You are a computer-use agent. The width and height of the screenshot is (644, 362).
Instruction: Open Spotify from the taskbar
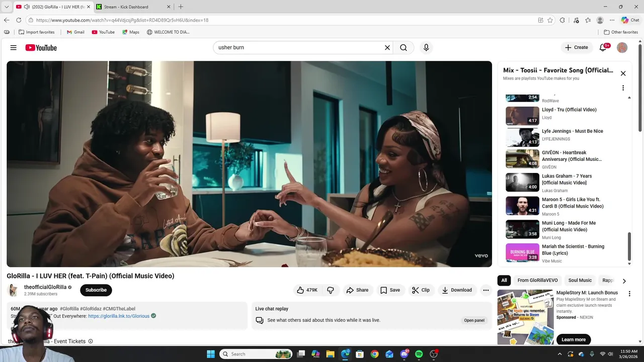[419, 354]
